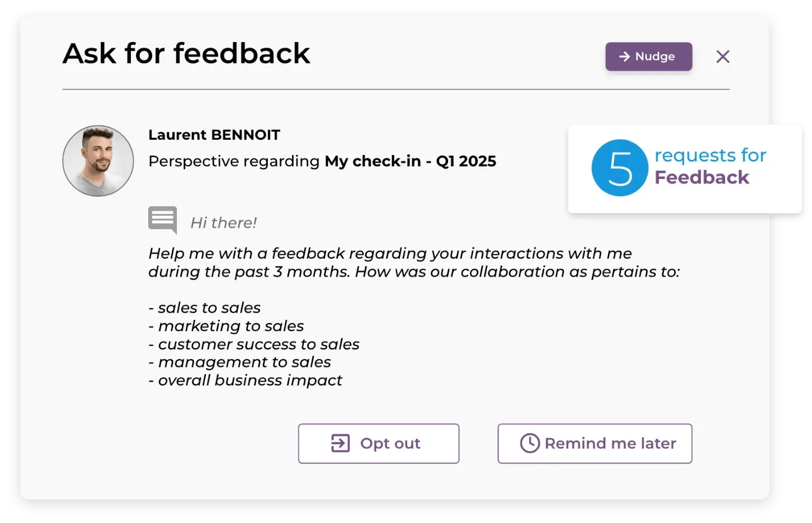Viewport: 812px width, 523px height.
Task: Click the clock icon in Remind me later
Action: [528, 443]
